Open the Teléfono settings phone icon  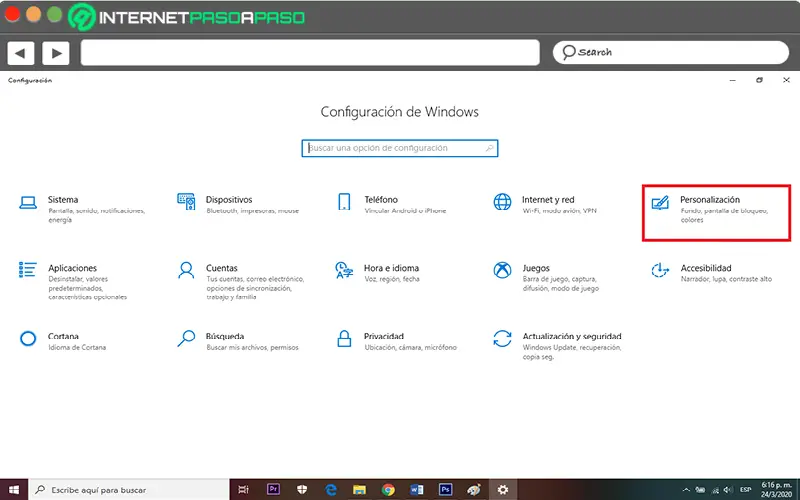344,202
